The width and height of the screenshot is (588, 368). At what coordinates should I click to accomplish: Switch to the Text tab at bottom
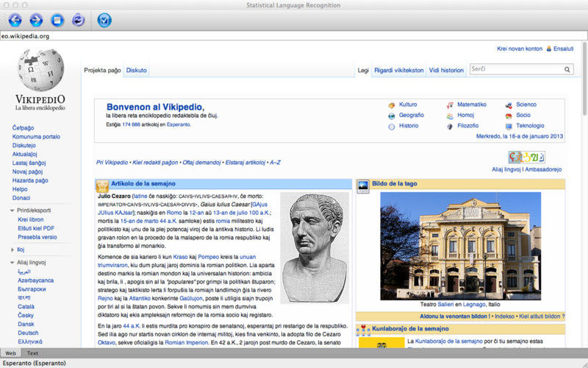[32, 353]
